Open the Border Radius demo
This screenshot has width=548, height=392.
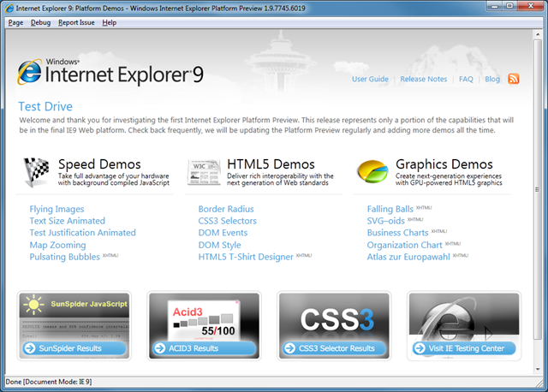pos(226,209)
